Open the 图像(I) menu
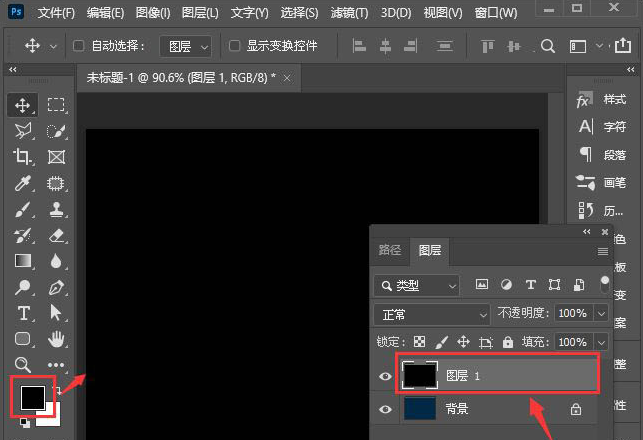 [x=153, y=13]
